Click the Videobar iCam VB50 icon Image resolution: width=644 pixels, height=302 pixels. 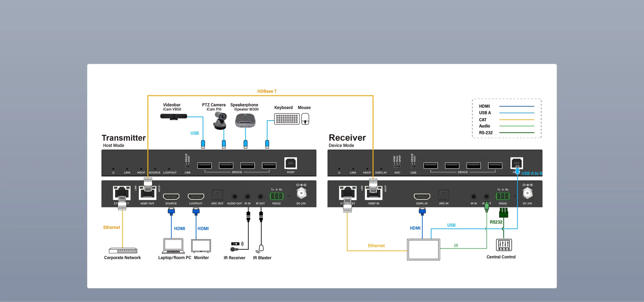click(174, 116)
